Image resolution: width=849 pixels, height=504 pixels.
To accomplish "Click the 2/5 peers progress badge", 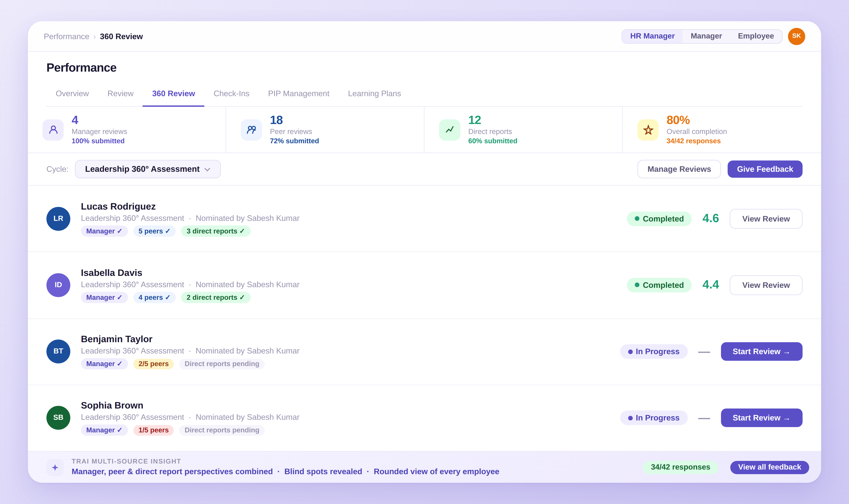I will (x=153, y=364).
